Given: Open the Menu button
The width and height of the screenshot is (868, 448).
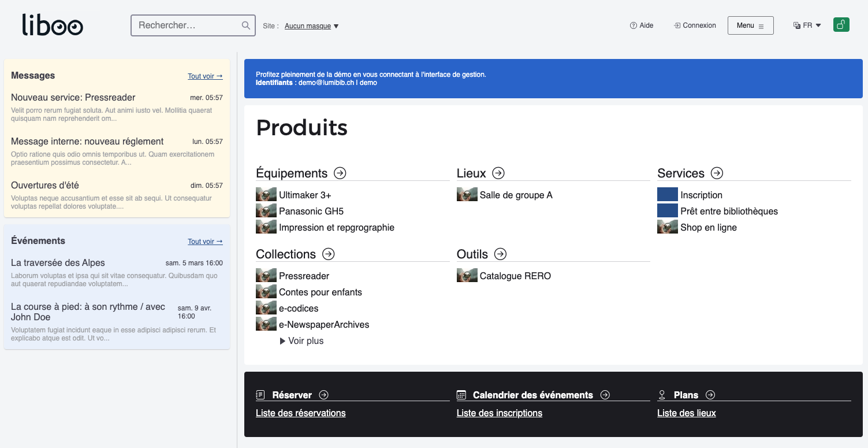Looking at the screenshot, I should [x=750, y=25].
